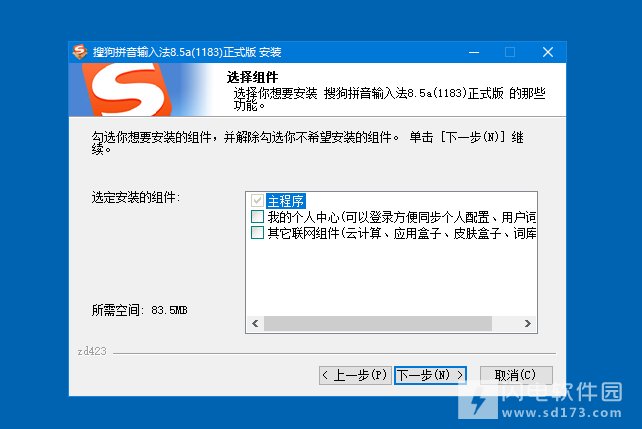The image size is (642, 429).
Task: Click the 选择组件 heading
Action: 252,77
